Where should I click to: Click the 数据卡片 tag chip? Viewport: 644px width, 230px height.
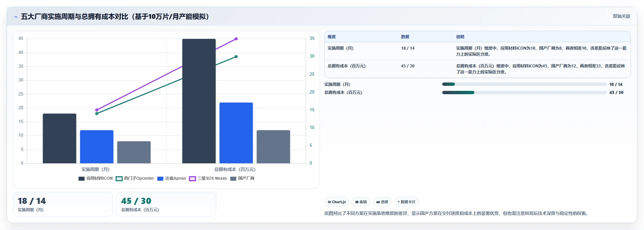pos(407,202)
